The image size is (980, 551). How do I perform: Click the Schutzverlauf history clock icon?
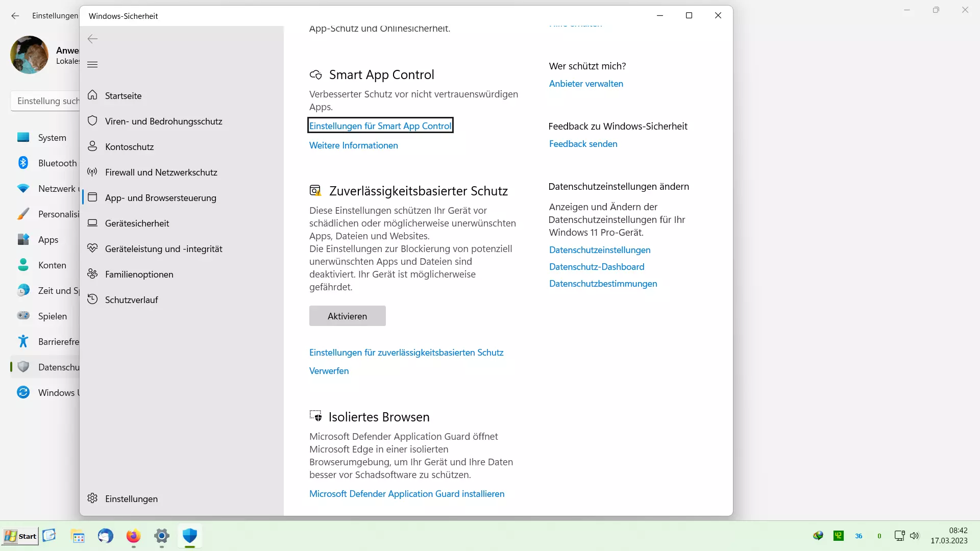tap(92, 299)
